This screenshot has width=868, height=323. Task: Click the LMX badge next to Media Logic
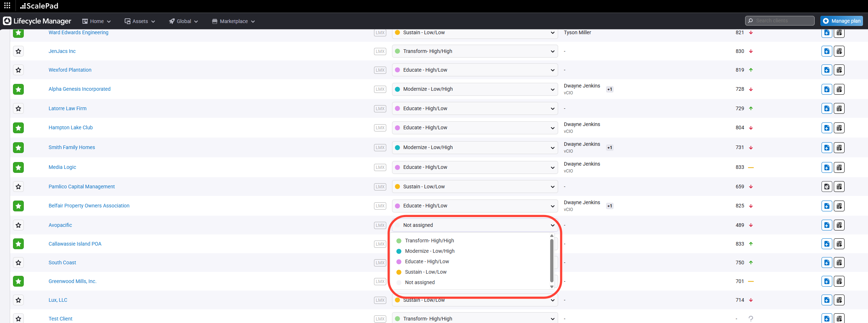pyautogui.click(x=380, y=167)
